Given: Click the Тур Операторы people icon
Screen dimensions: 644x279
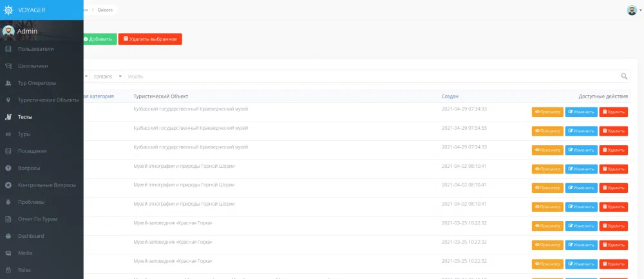Looking at the screenshot, I should pos(8,83).
